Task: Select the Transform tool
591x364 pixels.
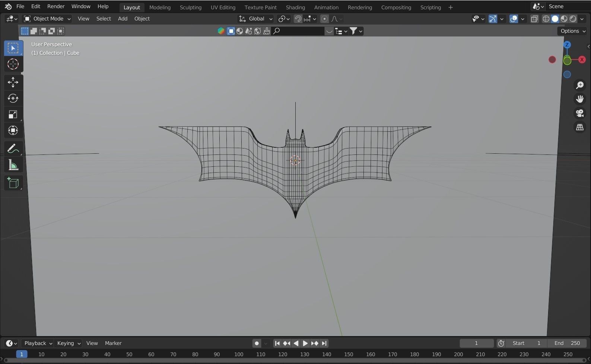Action: (x=13, y=130)
